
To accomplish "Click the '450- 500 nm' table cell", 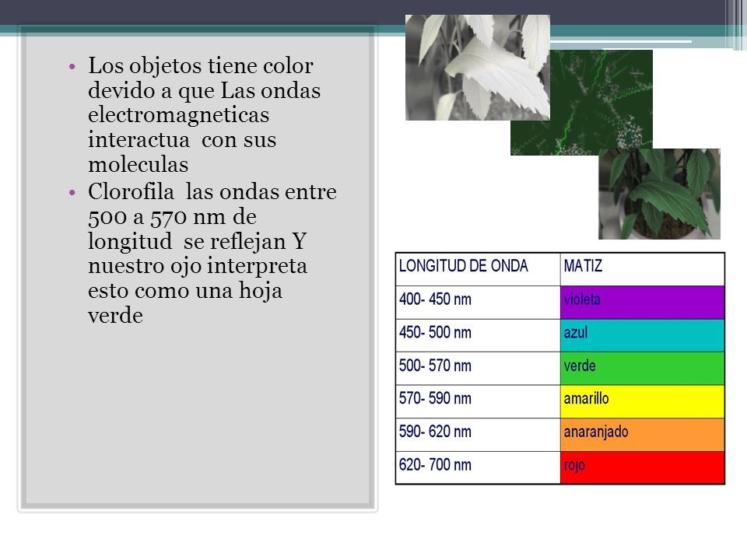I will [478, 336].
